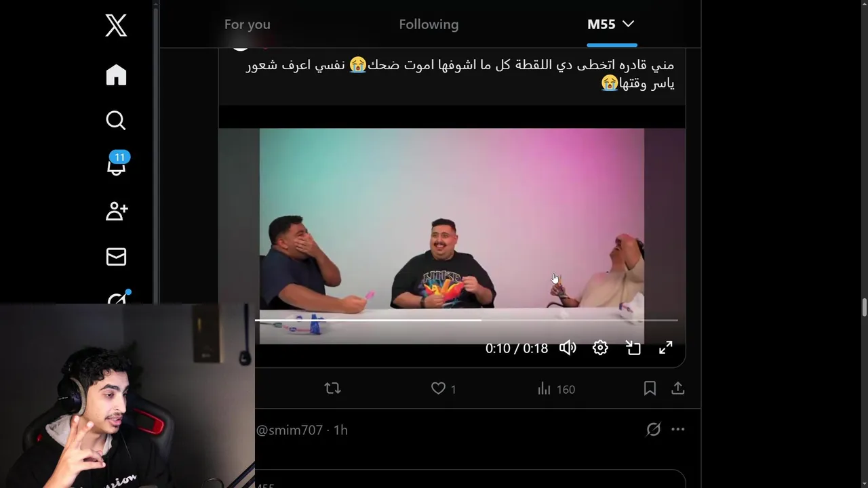This screenshot has width=868, height=488.
Task: View post analytics showing 160 views
Action: coord(556,389)
